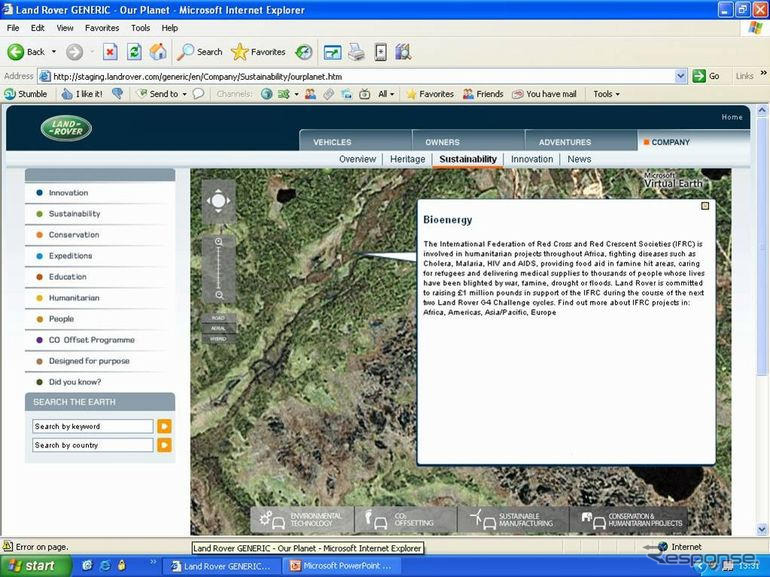Image resolution: width=770 pixels, height=577 pixels.
Task: Click the zoom in magnifier on map
Action: (219, 242)
